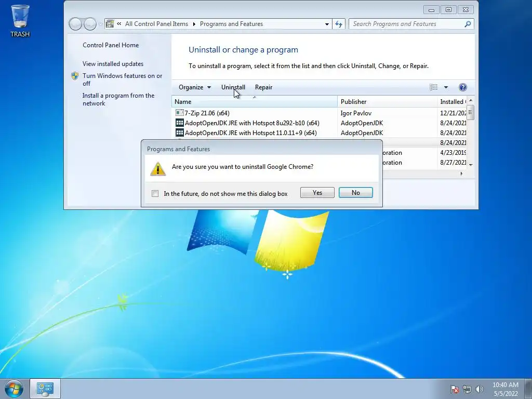Click the warning icon in the dialog
532x399 pixels.
pyautogui.click(x=158, y=169)
